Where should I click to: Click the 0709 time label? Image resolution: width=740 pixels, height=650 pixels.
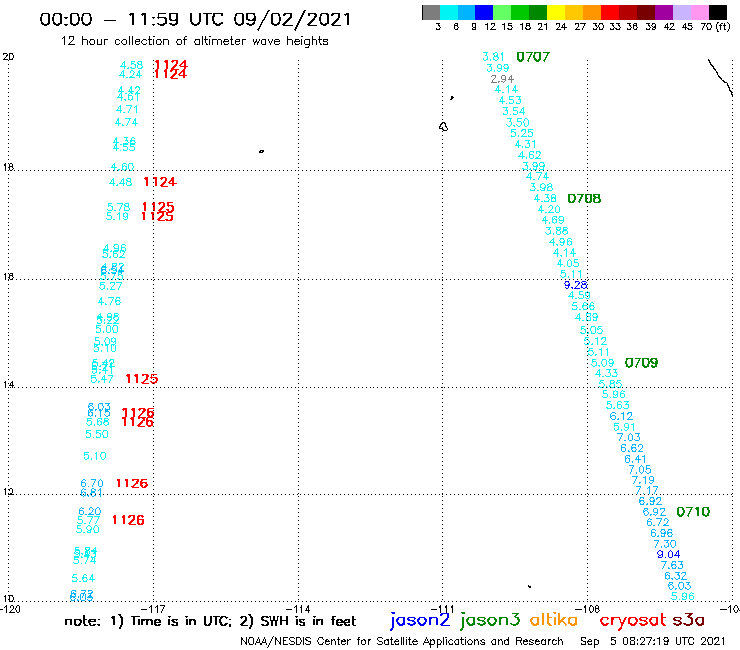(x=641, y=363)
